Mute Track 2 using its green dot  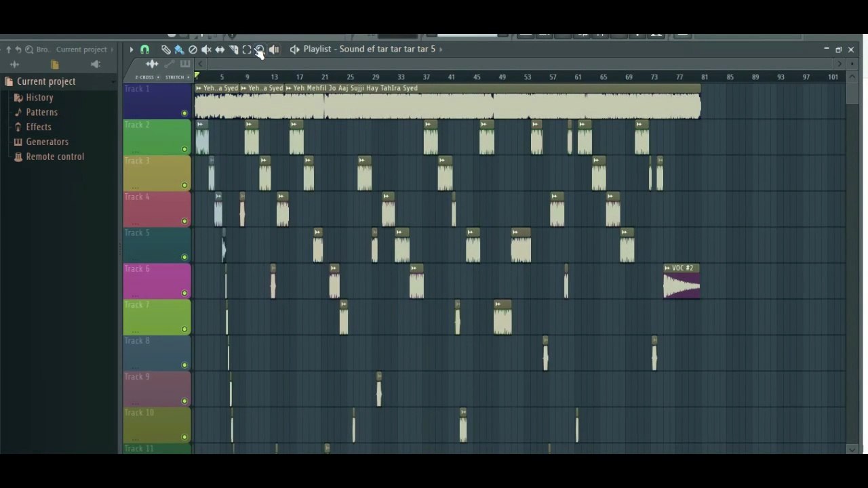coord(184,149)
